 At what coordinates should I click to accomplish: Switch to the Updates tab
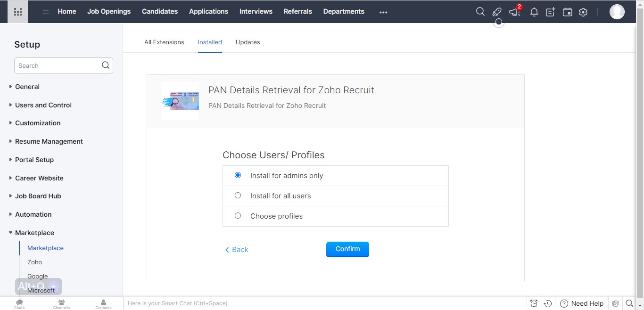(248, 42)
